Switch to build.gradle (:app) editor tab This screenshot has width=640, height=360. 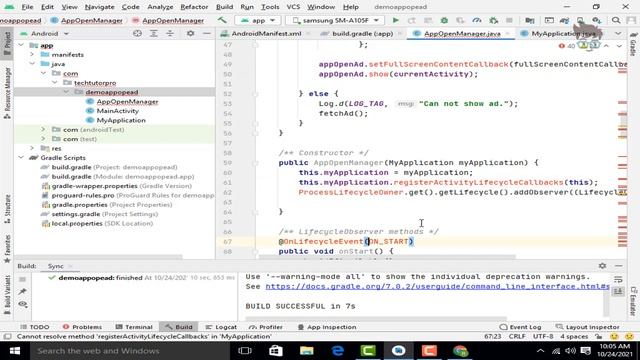[362, 33]
